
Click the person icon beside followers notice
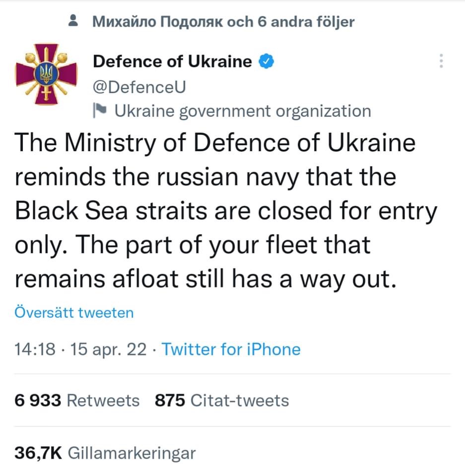point(73,21)
